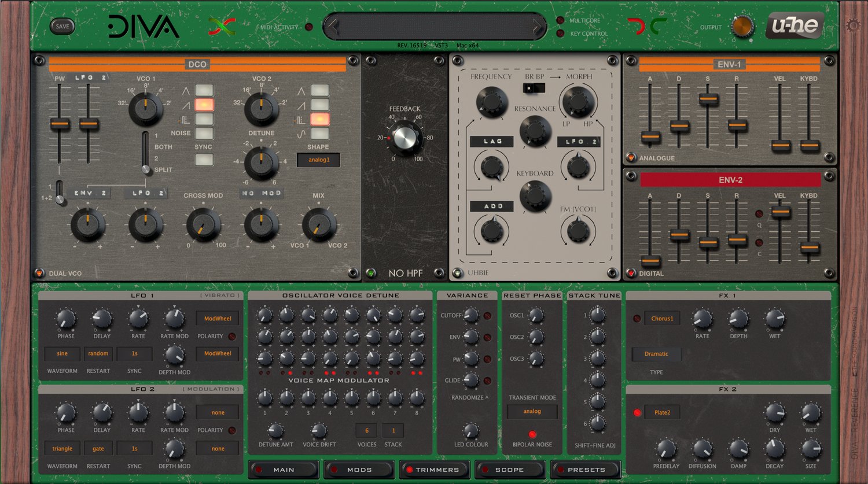Click the oscillator MIX knob
Screen dimensions: 868x484
click(319, 225)
